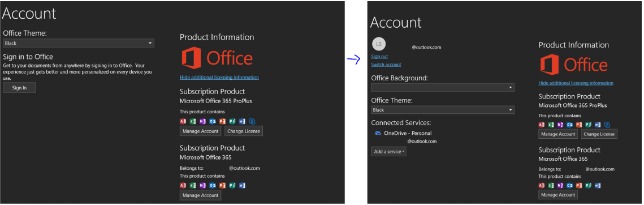Screen dimensions: 644x205
Task: Click Word icon under right screenshot's Belongs to line
Action: [x=598, y=186]
